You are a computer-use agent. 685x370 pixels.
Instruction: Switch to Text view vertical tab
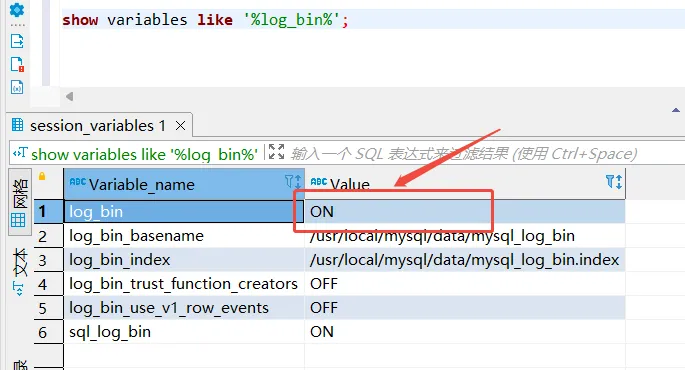point(20,271)
